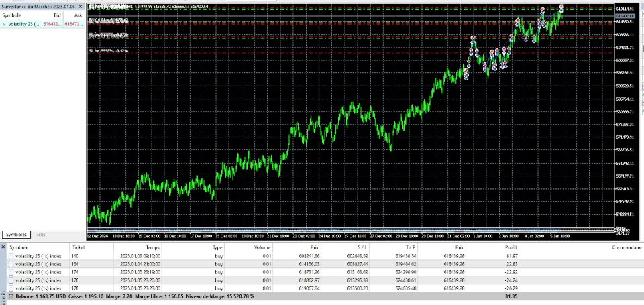
Task: Click the position icon for ticket 176
Action: pyautogui.click(x=11, y=280)
